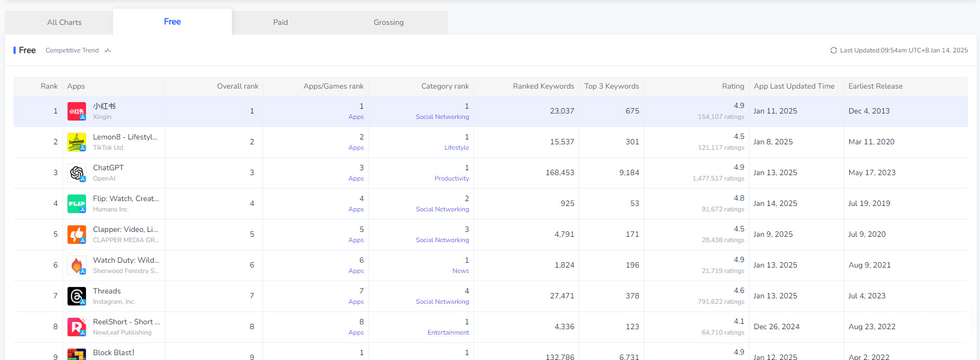The height and width of the screenshot is (360, 980).
Task: Click the Flip green app icon
Action: pos(76,204)
